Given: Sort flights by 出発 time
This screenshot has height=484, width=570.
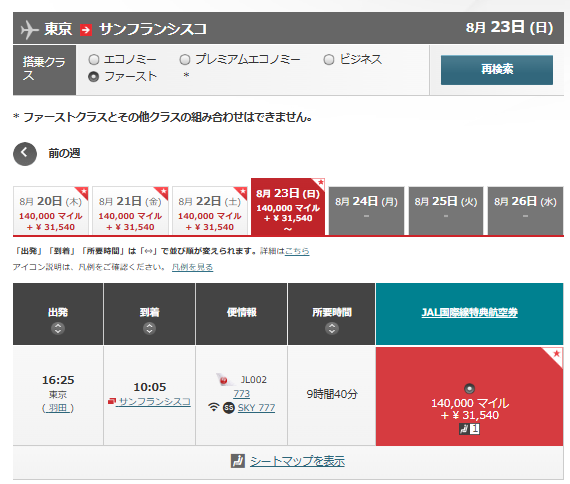Looking at the screenshot, I should 58,329.
